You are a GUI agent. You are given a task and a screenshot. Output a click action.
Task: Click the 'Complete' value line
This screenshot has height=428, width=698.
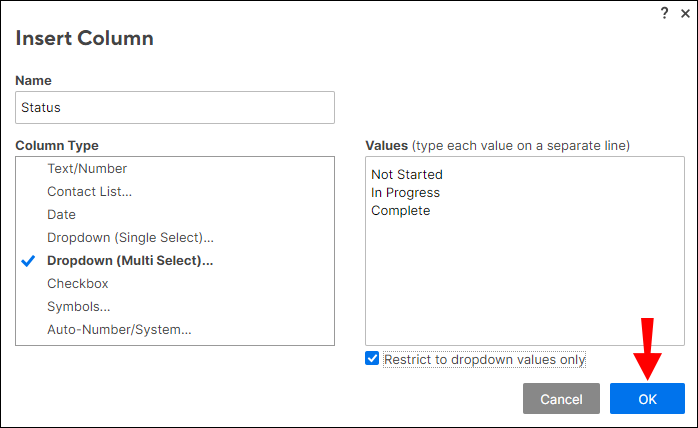[x=400, y=211]
